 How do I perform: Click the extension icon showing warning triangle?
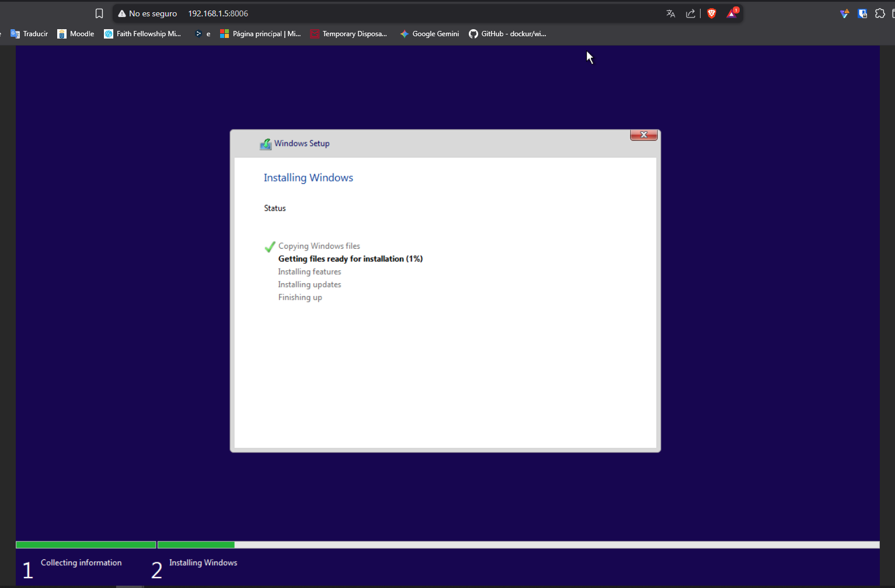pos(845,13)
